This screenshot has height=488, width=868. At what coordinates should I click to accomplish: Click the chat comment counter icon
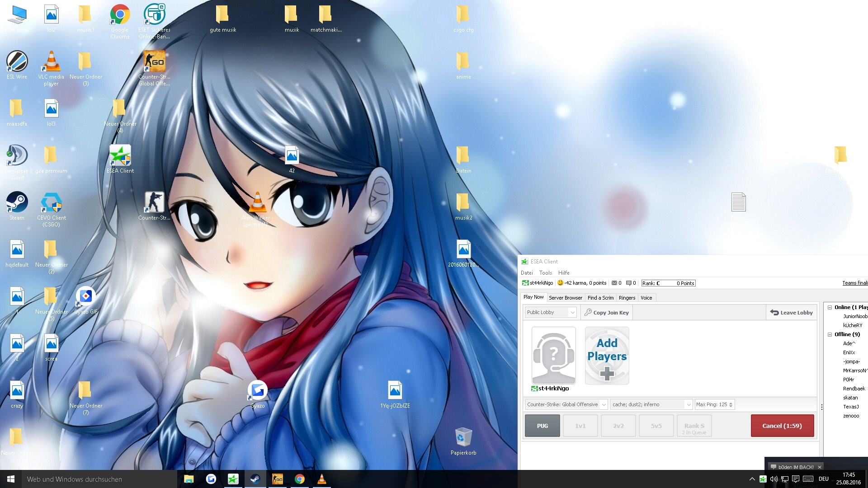click(x=628, y=283)
